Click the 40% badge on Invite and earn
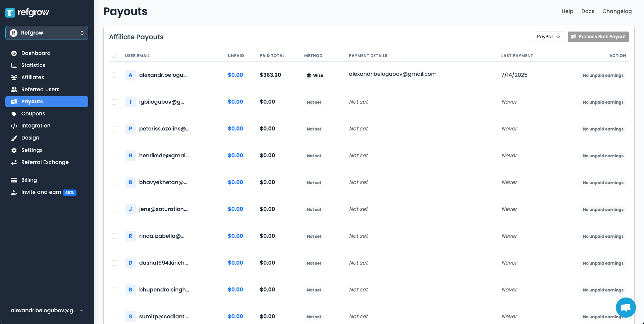This screenshot has width=644, height=324. pos(70,193)
